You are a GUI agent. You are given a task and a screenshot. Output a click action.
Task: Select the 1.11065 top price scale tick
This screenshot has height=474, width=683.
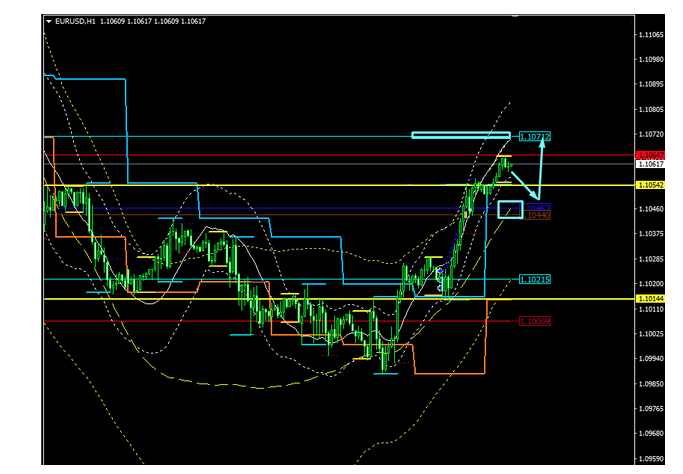click(651, 34)
